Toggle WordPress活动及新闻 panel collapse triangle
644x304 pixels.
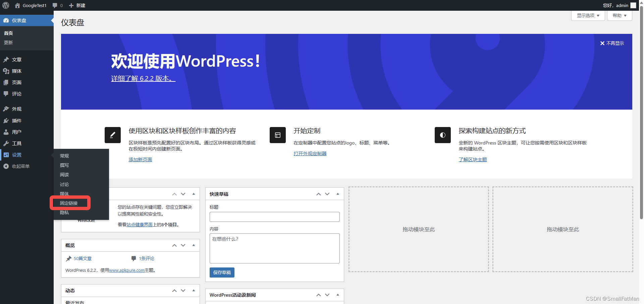pyautogui.click(x=338, y=295)
